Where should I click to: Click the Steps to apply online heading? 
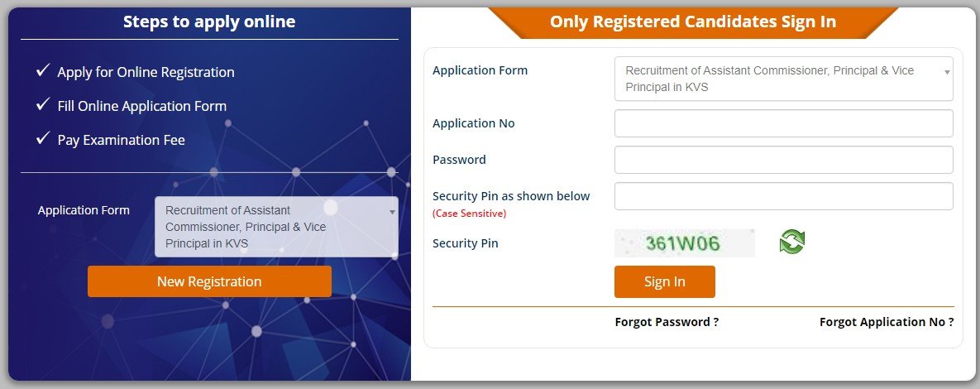pos(209,22)
